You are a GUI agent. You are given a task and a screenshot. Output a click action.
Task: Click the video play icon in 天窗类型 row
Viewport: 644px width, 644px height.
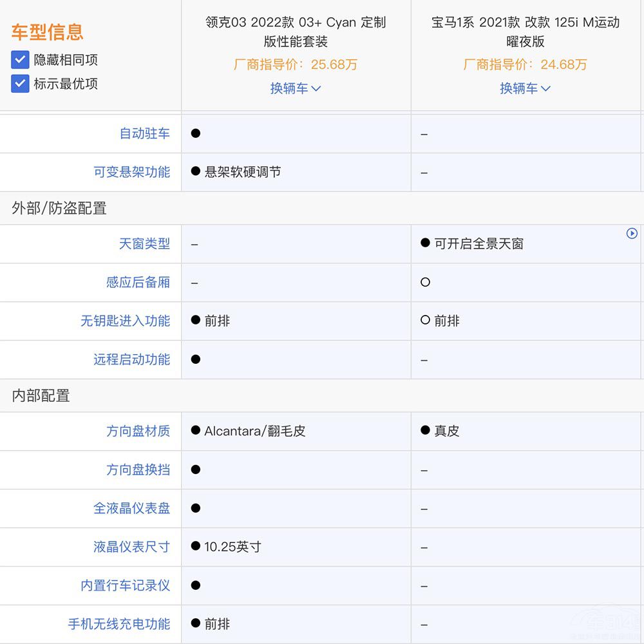pos(632,234)
